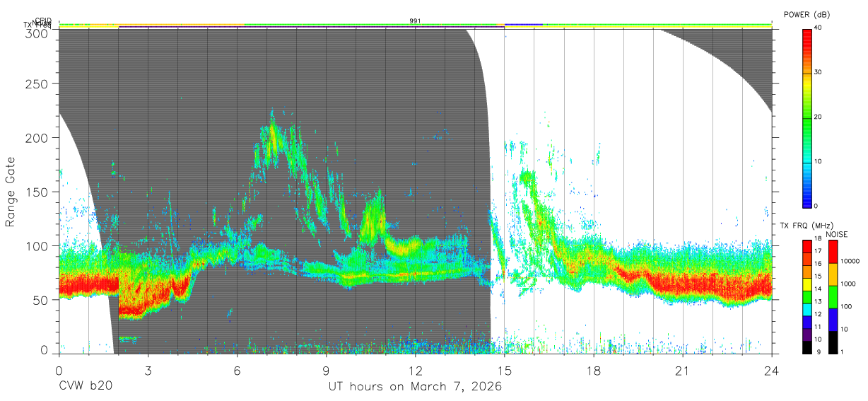Screen dimensions: 868x401
Task: Select the "21" tick on the UT hours axis
Action: 682,371
